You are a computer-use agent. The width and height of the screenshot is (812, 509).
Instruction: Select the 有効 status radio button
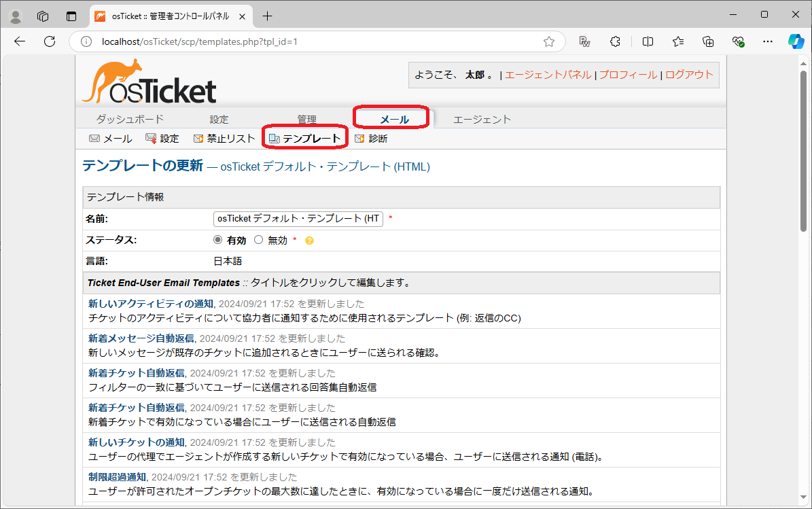[x=217, y=240]
